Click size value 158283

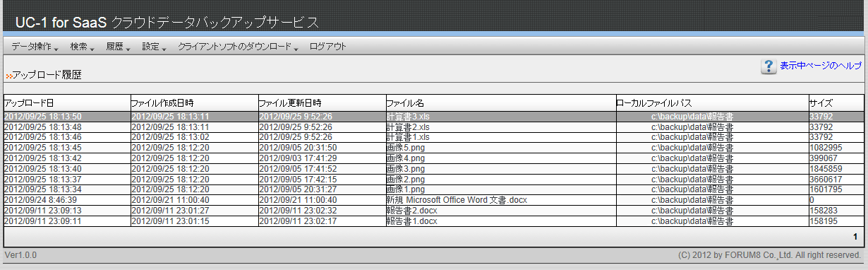coord(824,211)
